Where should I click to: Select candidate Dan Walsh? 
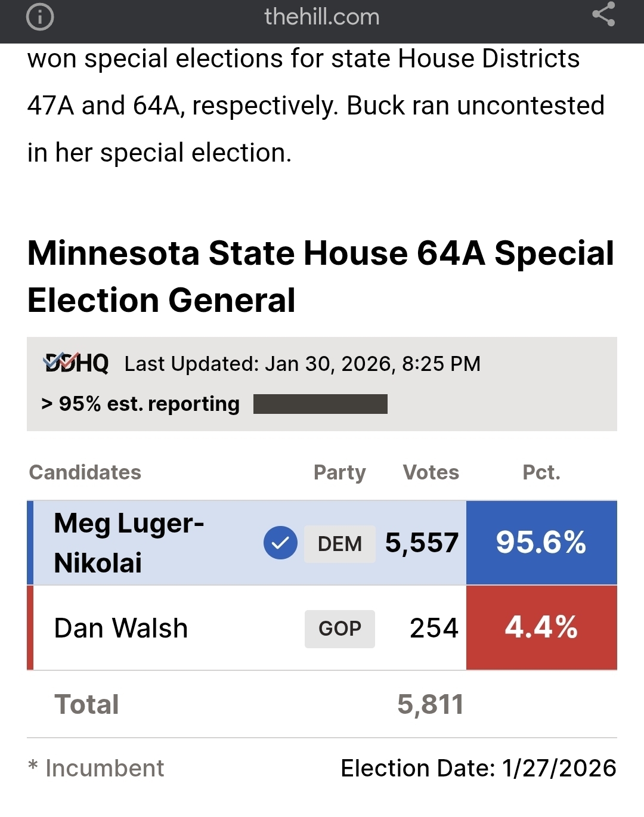point(121,629)
